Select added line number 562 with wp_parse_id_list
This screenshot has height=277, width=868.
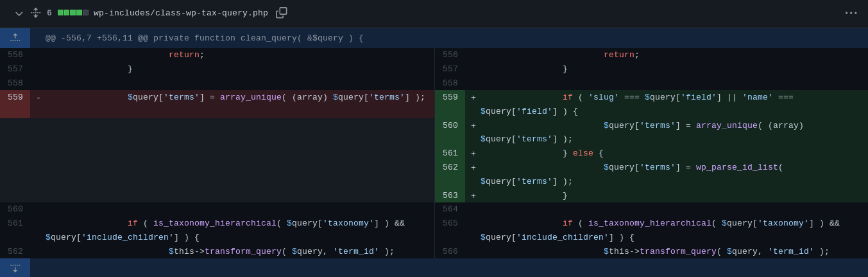(x=450, y=168)
